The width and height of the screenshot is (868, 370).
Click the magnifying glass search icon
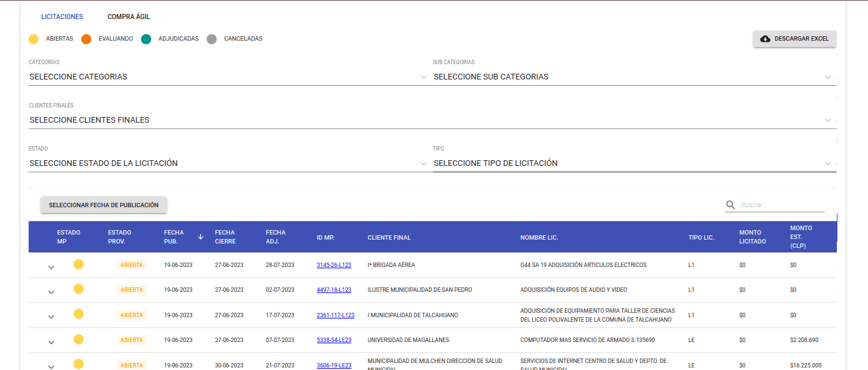730,205
